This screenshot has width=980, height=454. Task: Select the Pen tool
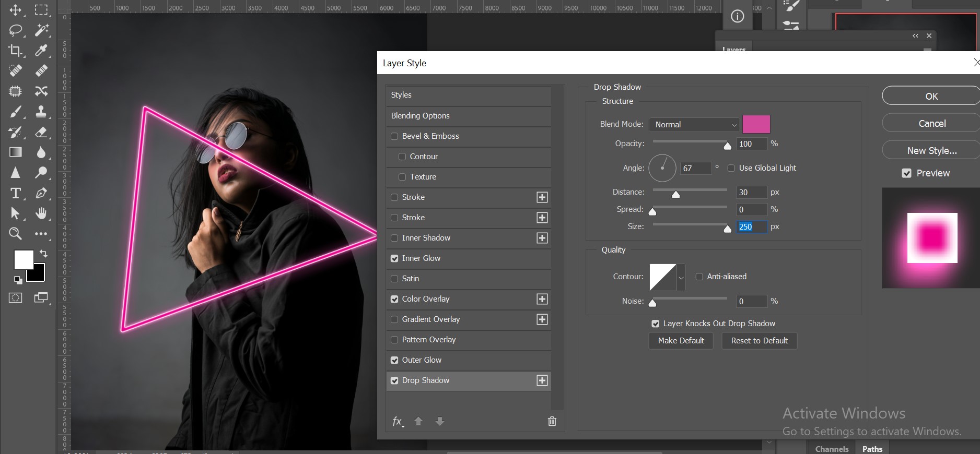click(41, 193)
